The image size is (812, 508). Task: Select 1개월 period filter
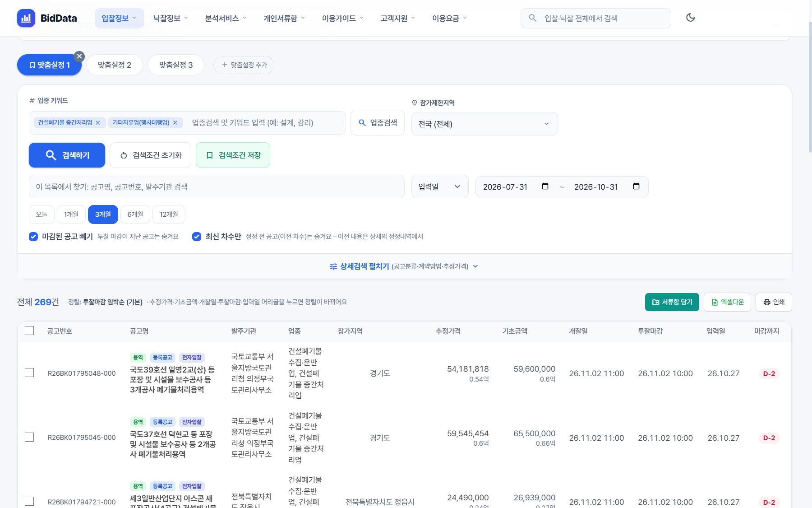(71, 214)
